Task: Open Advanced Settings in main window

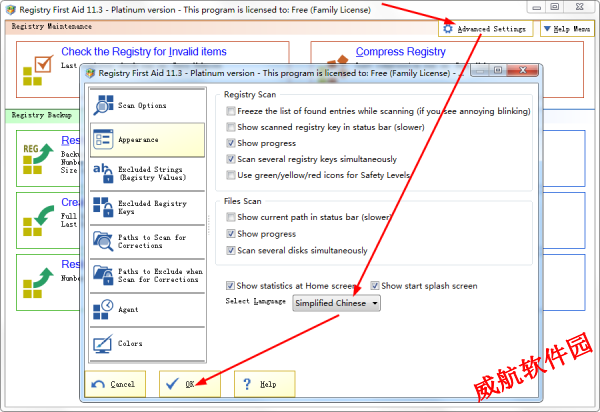Action: 486,29
